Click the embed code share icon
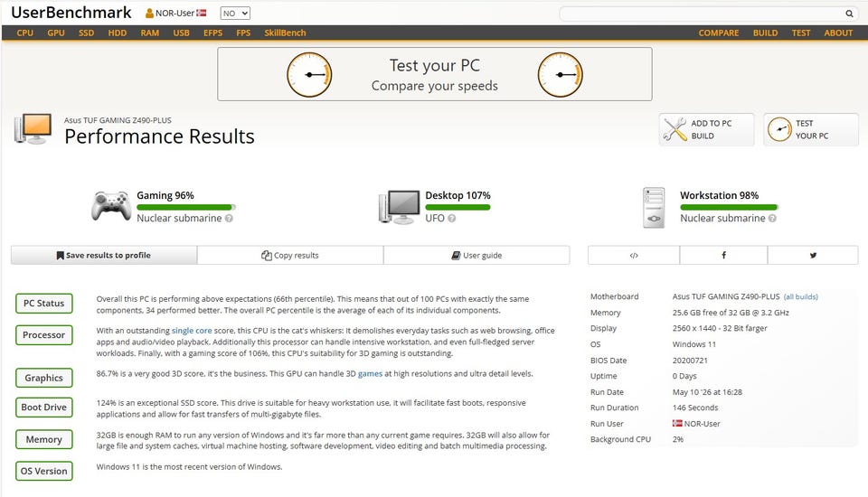Screen dimensions: 868x497 634,255
